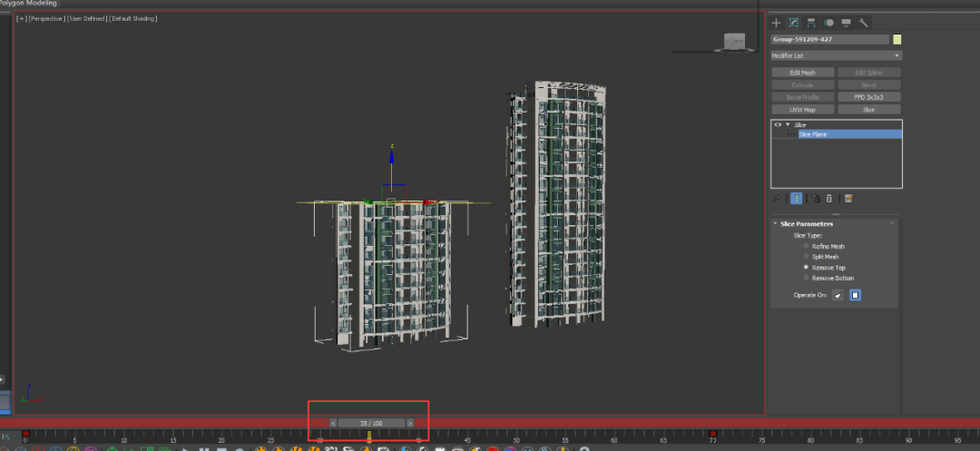
Task: Click the Polygon Modeling ribbon tab
Action: coord(28,3)
